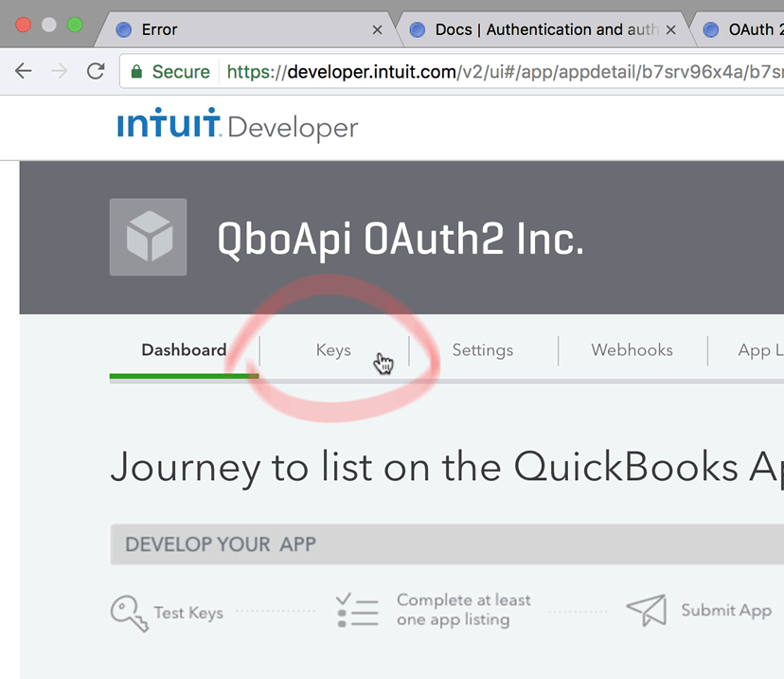This screenshot has width=784, height=679.
Task: Click the QboApi OAuth2 Inc. title
Action: (x=401, y=240)
